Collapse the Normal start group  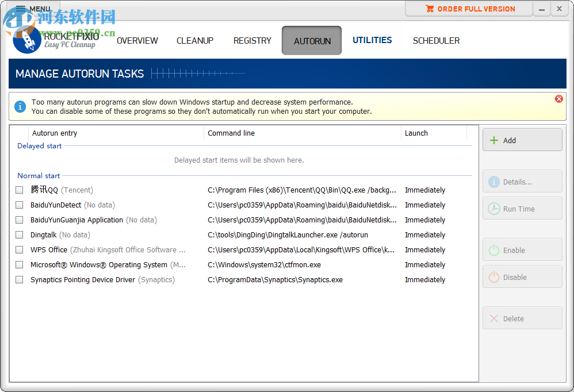coord(39,175)
